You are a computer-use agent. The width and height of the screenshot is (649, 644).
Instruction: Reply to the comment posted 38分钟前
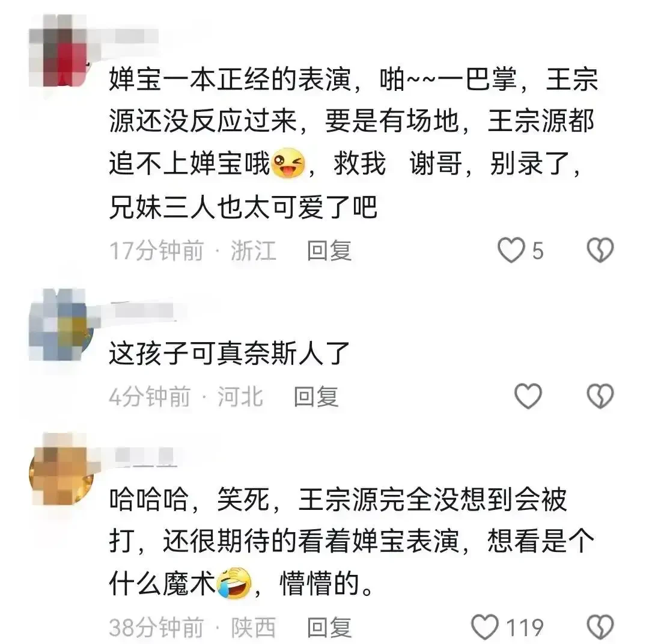(329, 628)
